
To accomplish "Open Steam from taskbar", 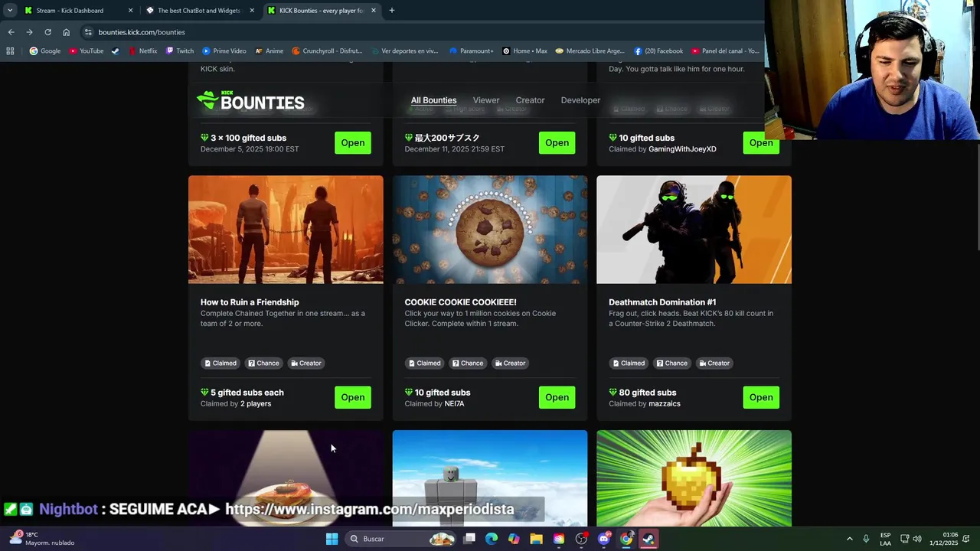I will tap(648, 539).
